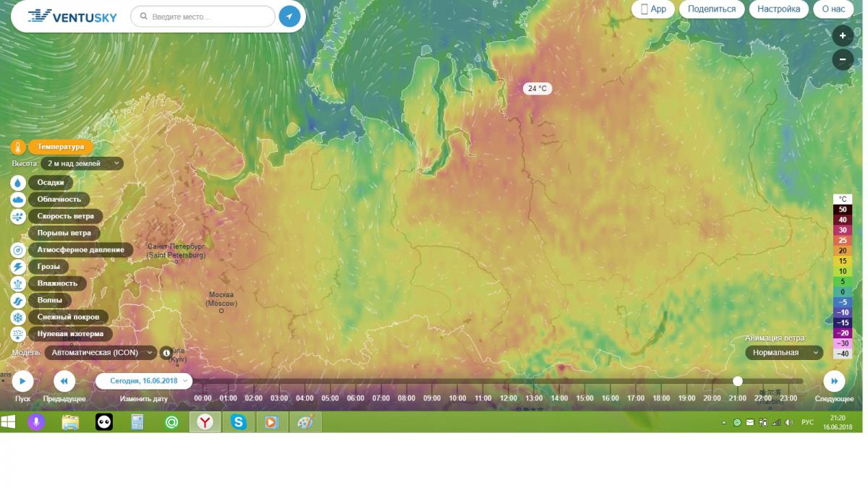Viewport: 868px width, 488px height.
Task: Open the 'Настройка' settings button
Action: [x=778, y=9]
